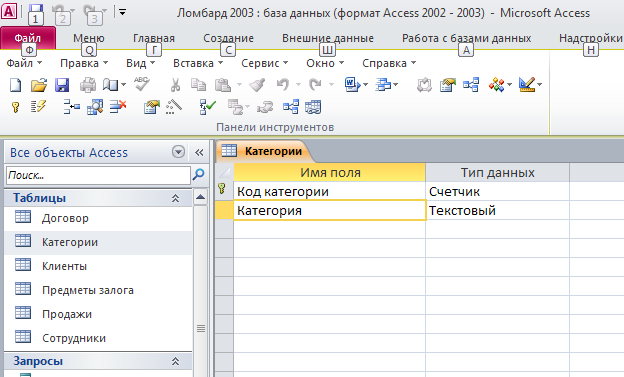Screen dimensions: 624x377
Task: Switch to the Создание ribbon tab
Action: pos(228,38)
